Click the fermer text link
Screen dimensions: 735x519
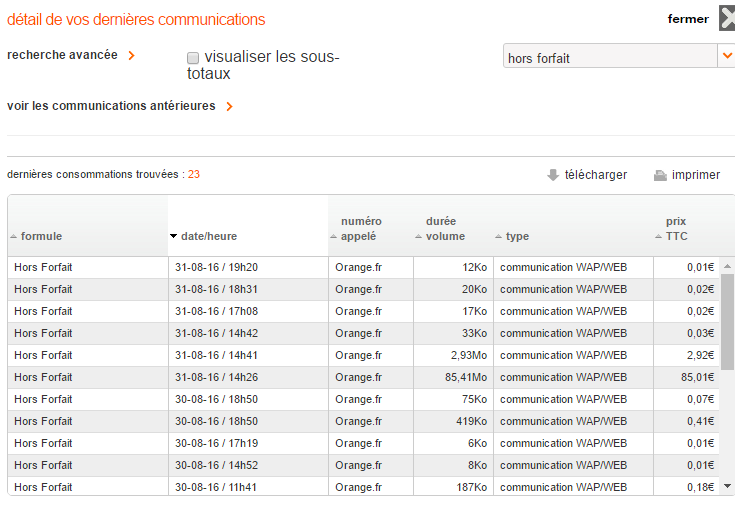688,19
